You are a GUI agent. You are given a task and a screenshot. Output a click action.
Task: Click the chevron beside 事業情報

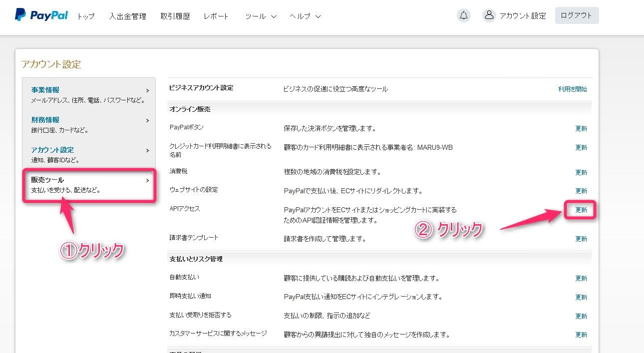[x=147, y=90]
